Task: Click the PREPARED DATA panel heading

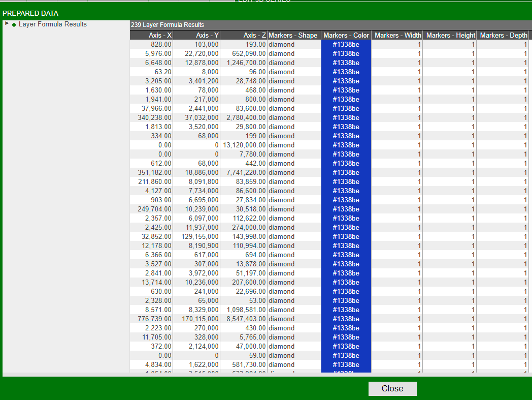Action: tap(30, 13)
